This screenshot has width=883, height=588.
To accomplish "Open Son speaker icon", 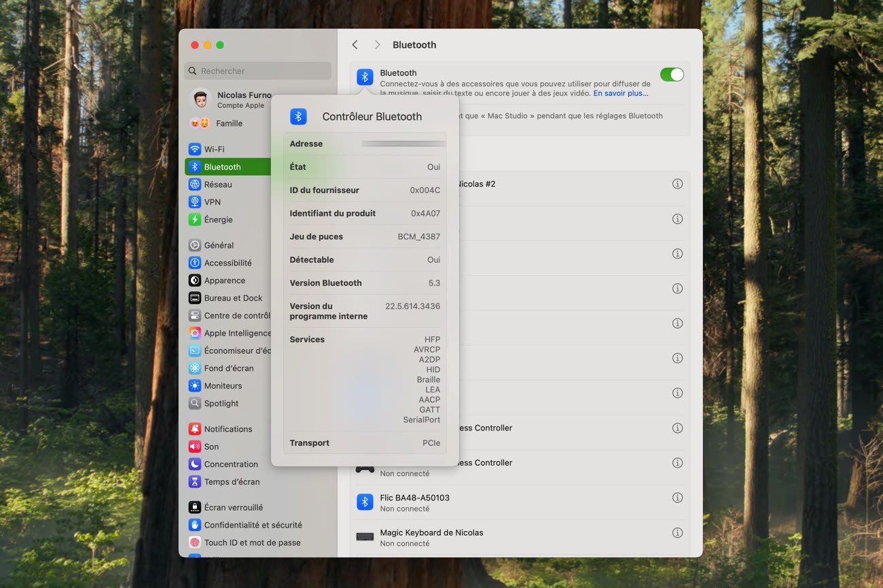I will [195, 447].
